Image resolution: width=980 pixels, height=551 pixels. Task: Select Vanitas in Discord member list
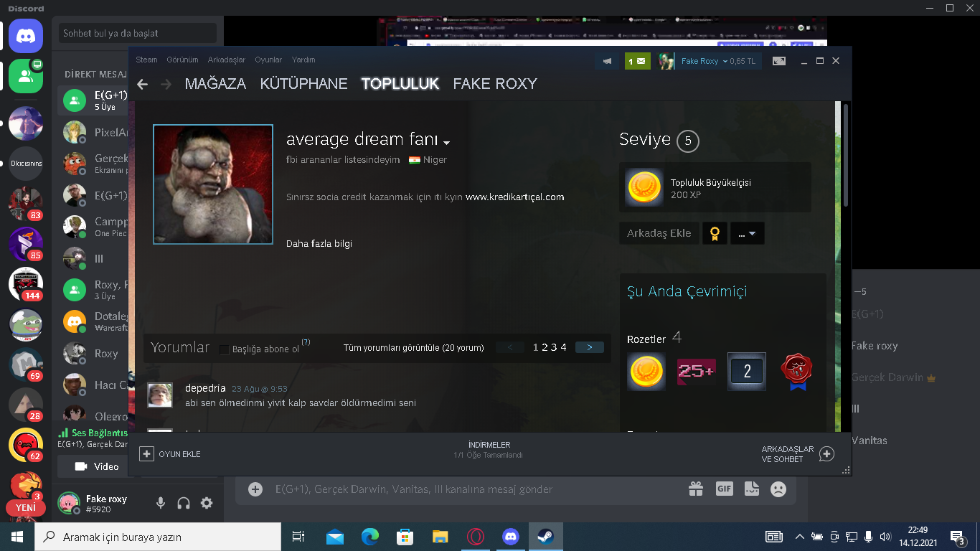coord(869,441)
